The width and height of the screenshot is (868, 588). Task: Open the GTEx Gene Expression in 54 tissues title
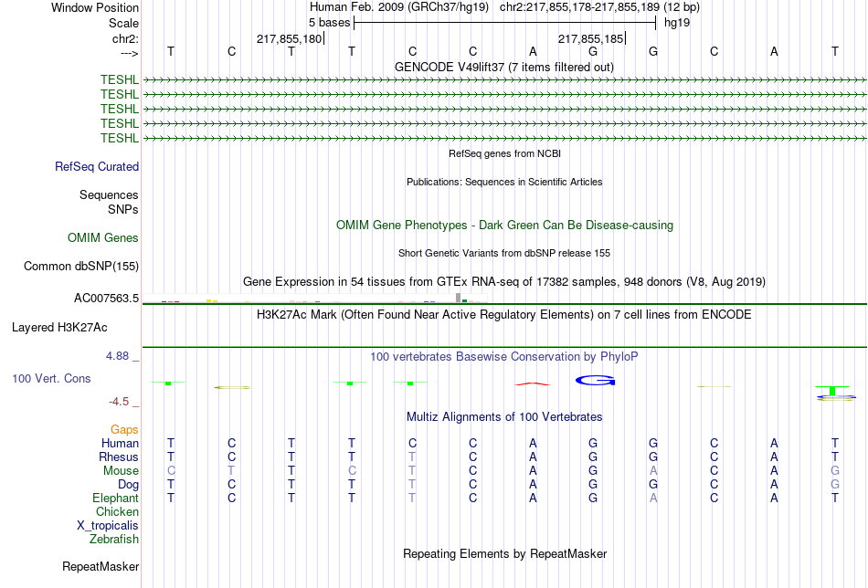point(504,281)
